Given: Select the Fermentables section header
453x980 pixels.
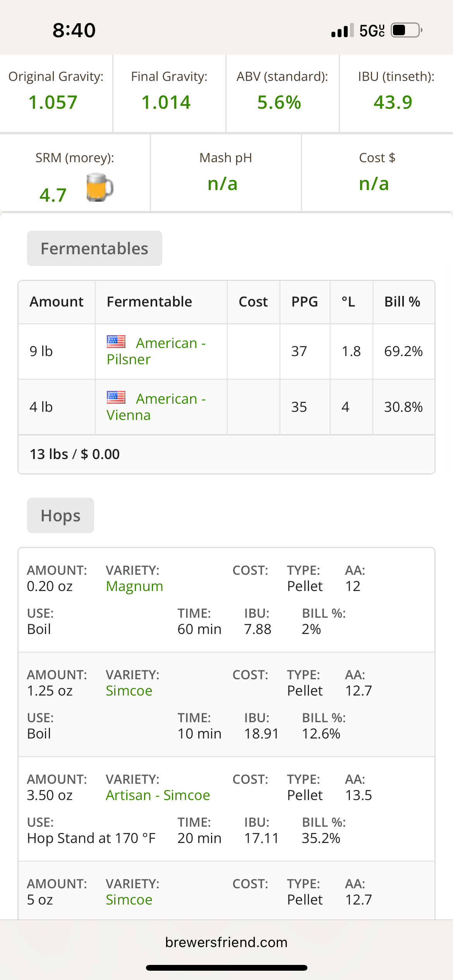Looking at the screenshot, I should click(94, 248).
